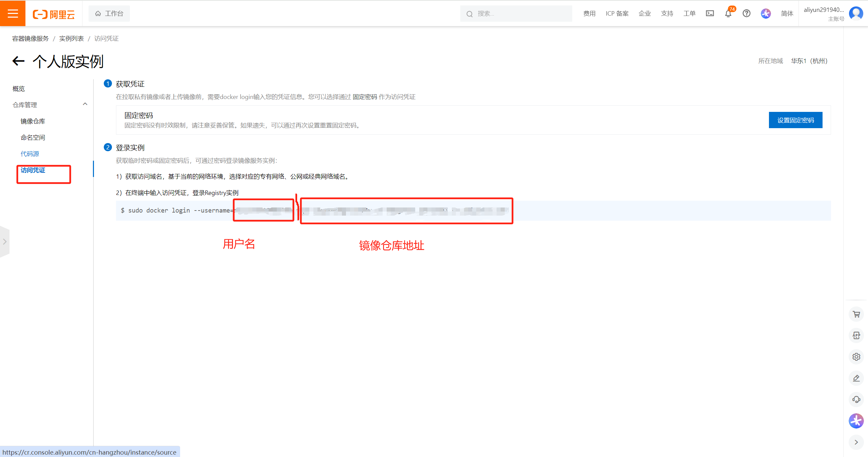Launch the Cloud Shell terminal icon
The height and width of the screenshot is (457, 868).
710,14
